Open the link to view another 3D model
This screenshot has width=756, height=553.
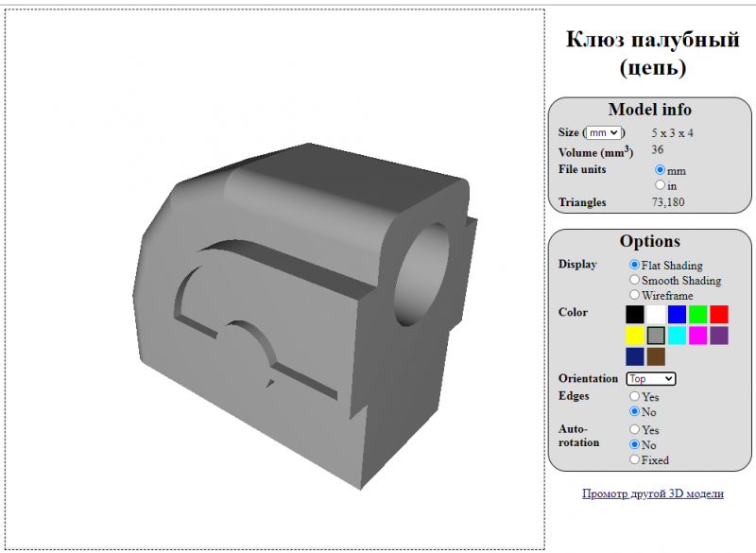point(653,493)
